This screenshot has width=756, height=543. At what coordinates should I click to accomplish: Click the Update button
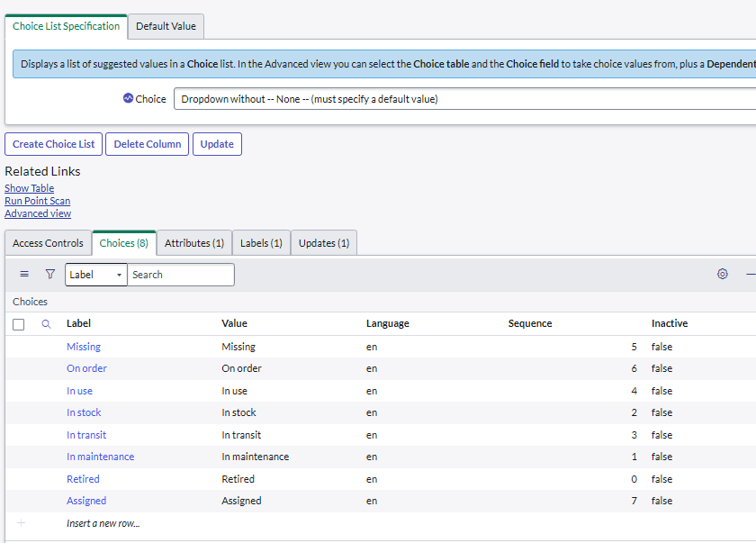(217, 144)
